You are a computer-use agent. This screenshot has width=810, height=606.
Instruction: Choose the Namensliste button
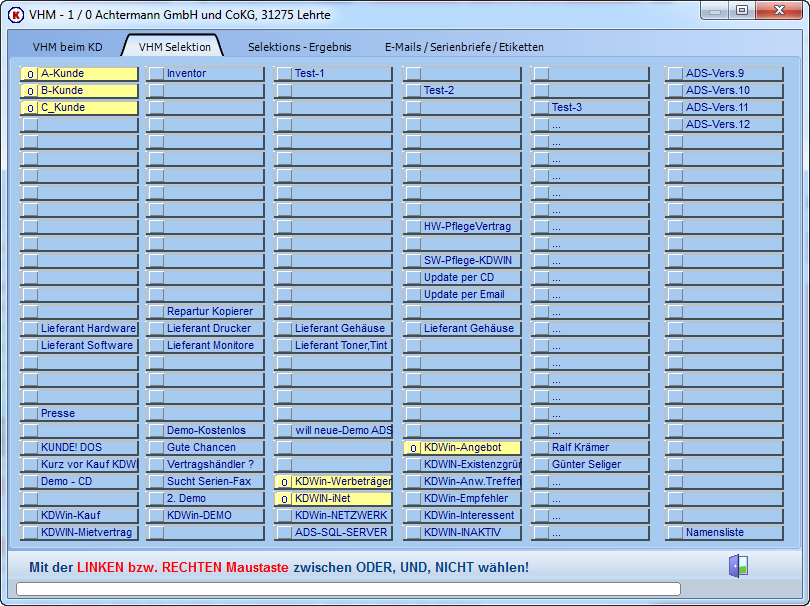point(724,533)
